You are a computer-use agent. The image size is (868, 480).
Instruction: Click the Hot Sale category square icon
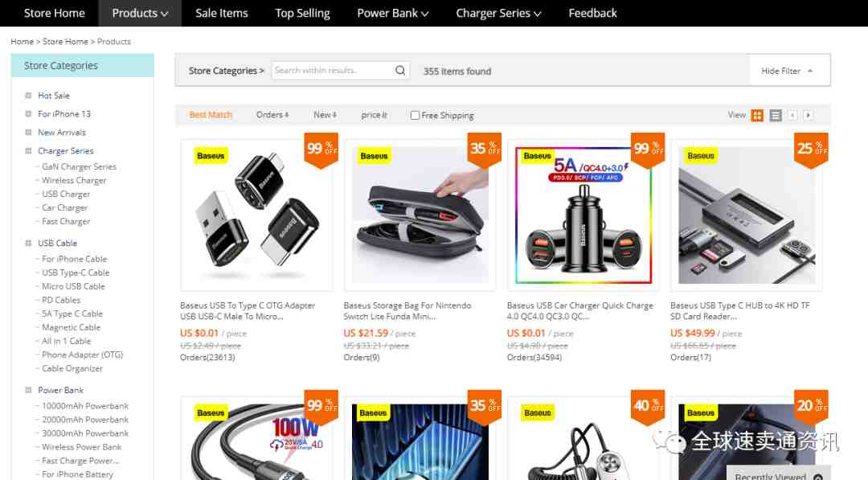pyautogui.click(x=28, y=95)
